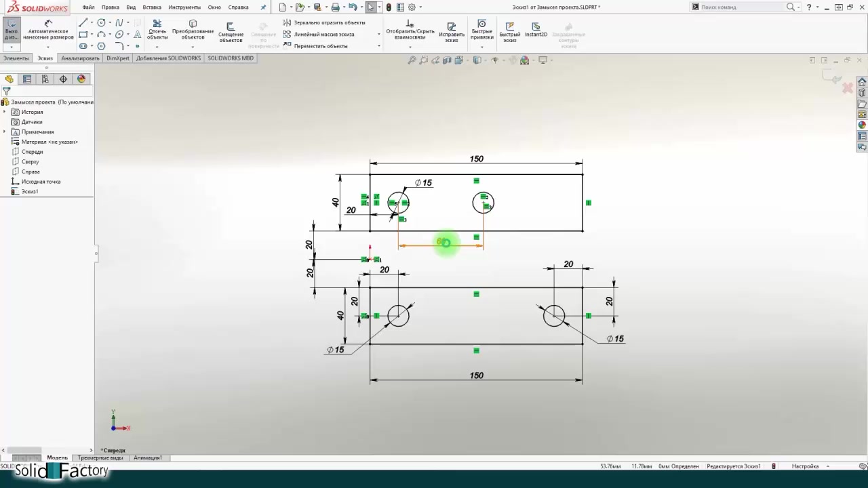Viewport: 868px width, 488px height.
Task: Click Rapid Sketch (Быстрый эскиз) tool
Action: [x=510, y=31]
